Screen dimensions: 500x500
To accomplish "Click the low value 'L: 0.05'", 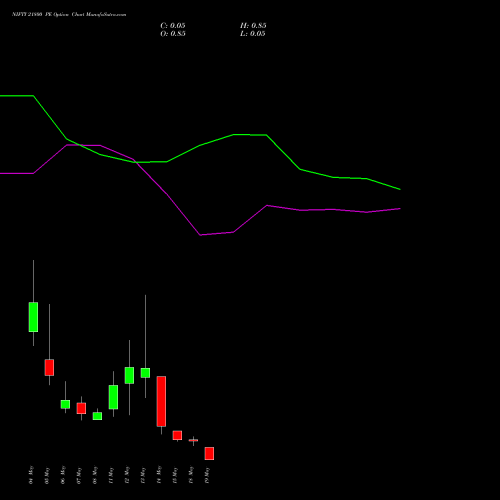I will pos(253,34).
